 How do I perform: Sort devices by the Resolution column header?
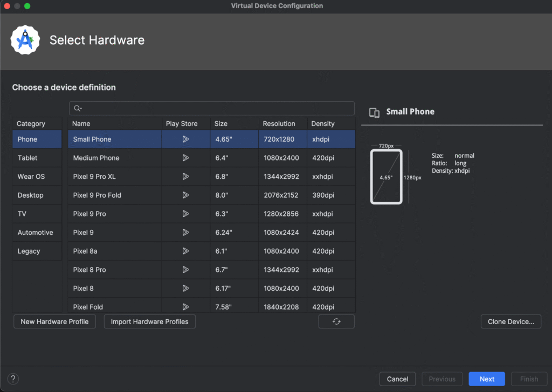click(x=279, y=124)
